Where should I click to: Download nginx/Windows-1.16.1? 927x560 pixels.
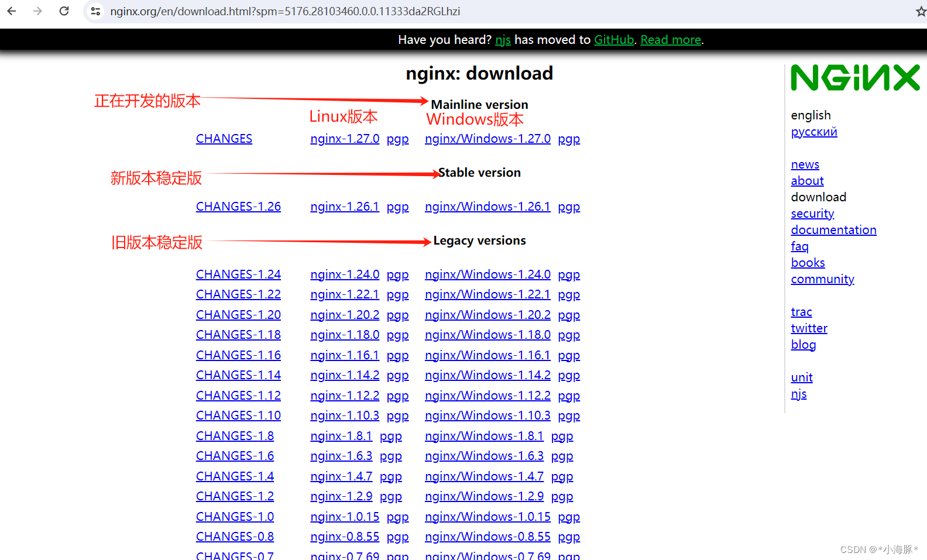487,355
